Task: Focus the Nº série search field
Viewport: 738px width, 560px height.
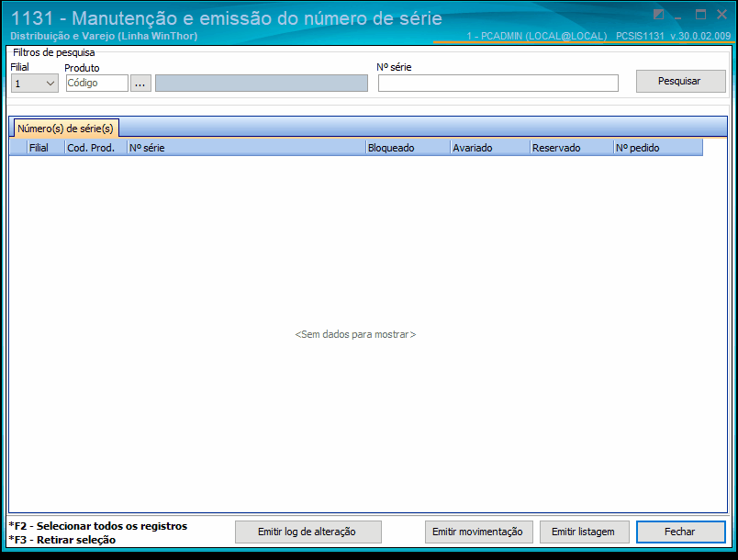Action: click(498, 84)
